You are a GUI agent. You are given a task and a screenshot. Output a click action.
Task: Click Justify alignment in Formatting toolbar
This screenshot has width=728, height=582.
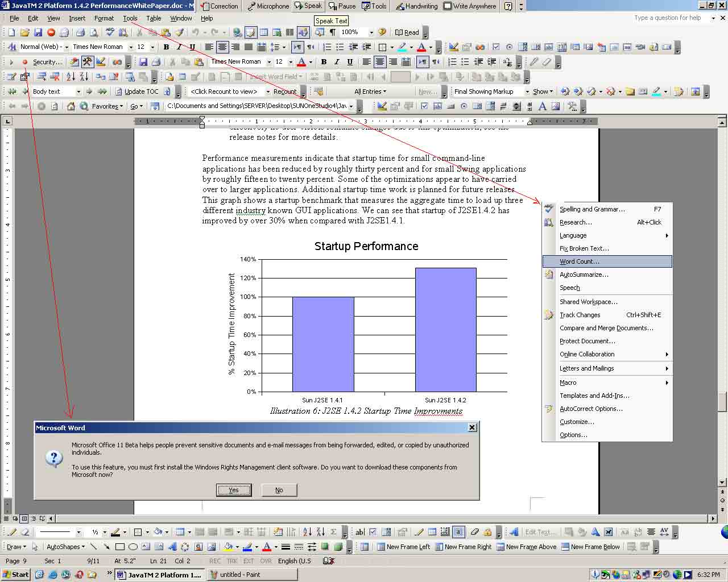pyautogui.click(x=249, y=47)
